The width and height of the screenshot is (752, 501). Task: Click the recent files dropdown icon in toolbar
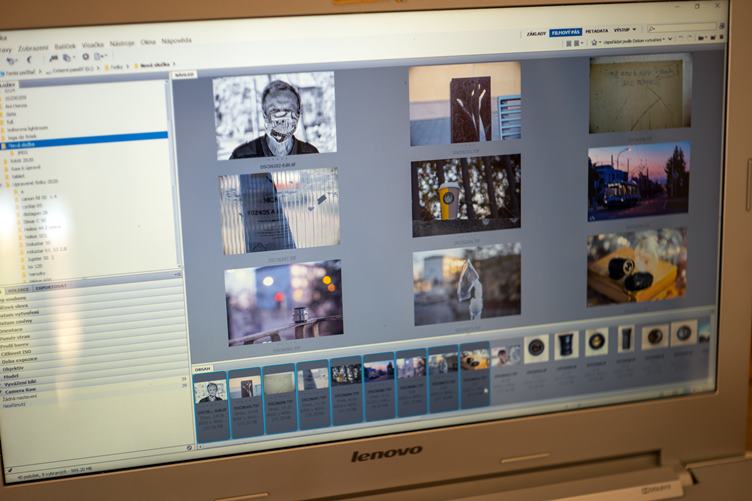click(x=11, y=60)
